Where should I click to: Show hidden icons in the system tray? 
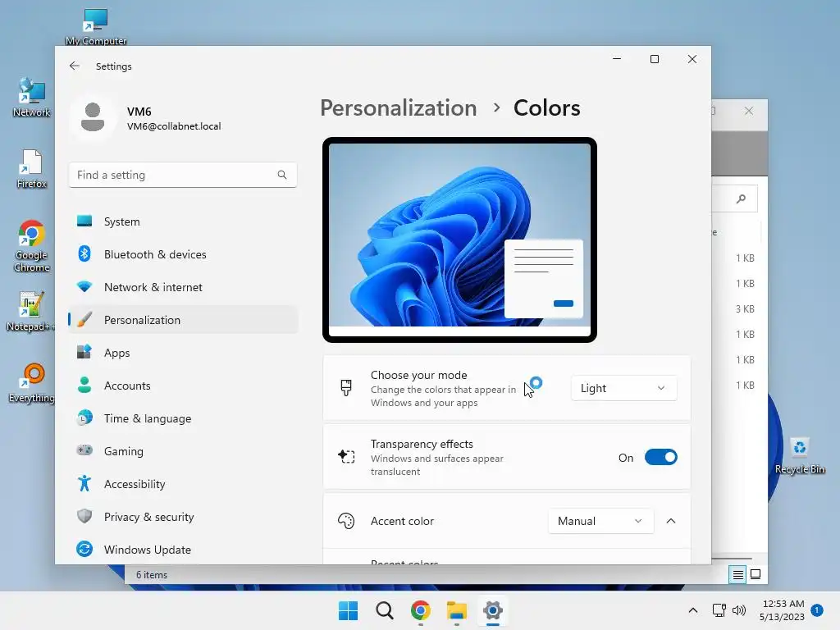point(692,610)
